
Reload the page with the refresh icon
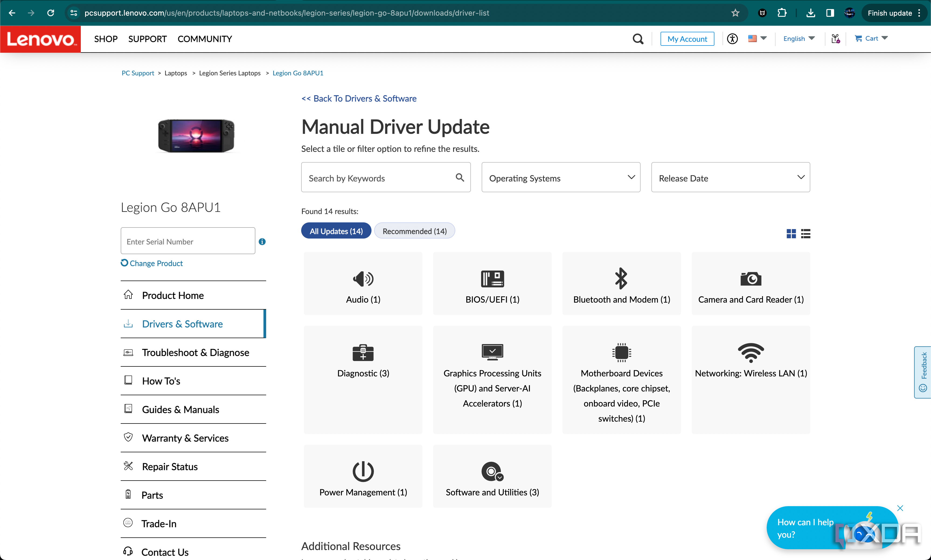pyautogui.click(x=51, y=13)
